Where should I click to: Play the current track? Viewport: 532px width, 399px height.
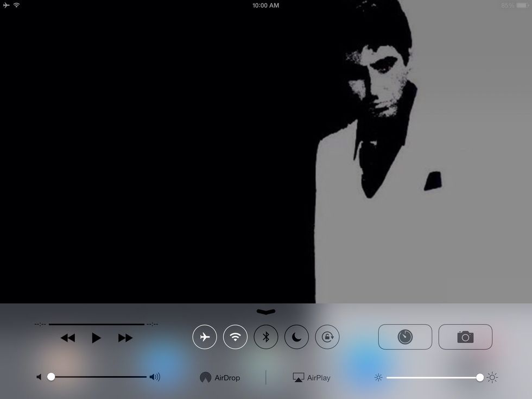(x=96, y=337)
